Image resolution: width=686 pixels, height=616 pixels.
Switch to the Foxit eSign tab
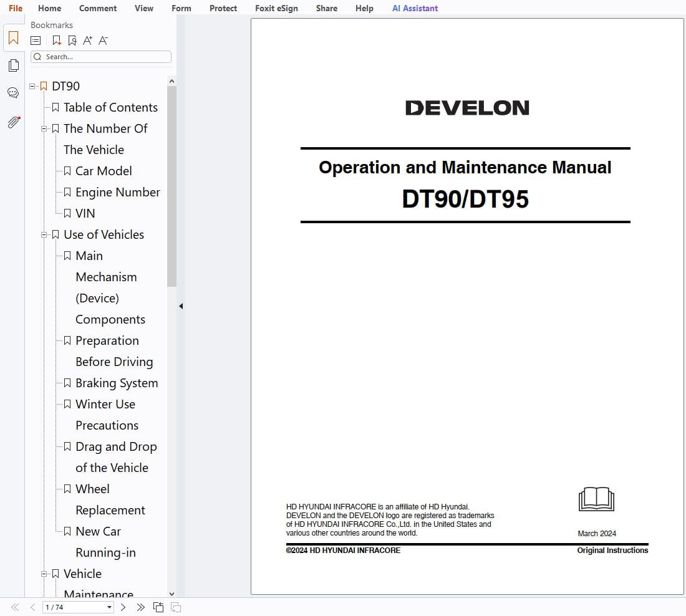[x=276, y=8]
